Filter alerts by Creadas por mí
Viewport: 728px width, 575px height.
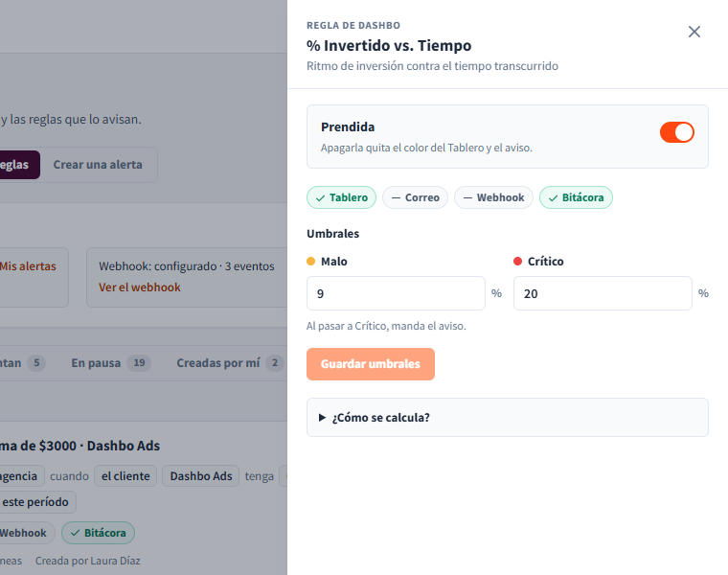click(x=229, y=363)
